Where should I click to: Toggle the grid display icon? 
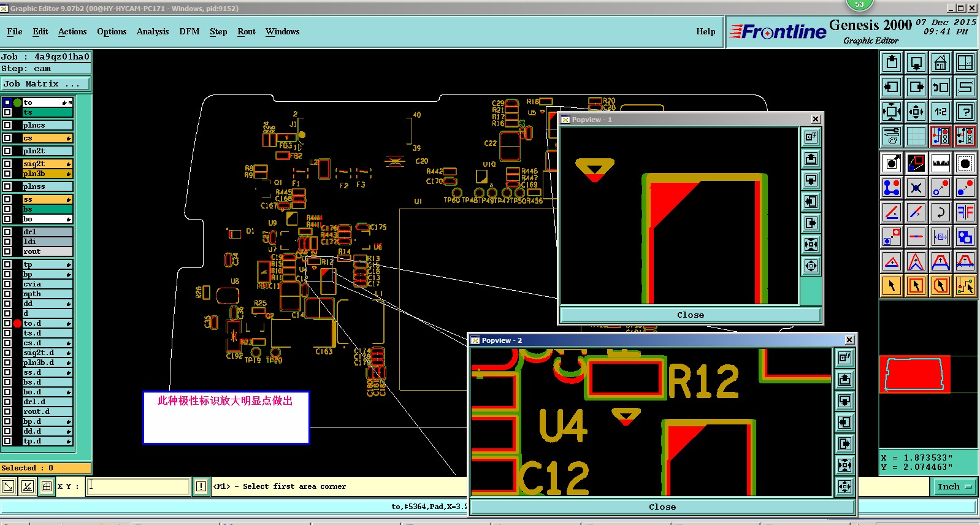click(916, 136)
